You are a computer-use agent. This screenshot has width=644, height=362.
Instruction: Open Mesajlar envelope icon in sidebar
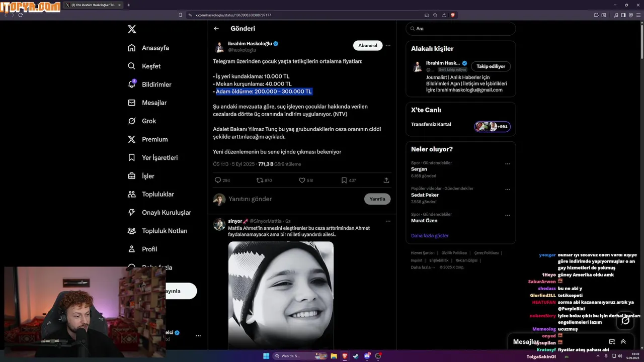[x=131, y=103]
